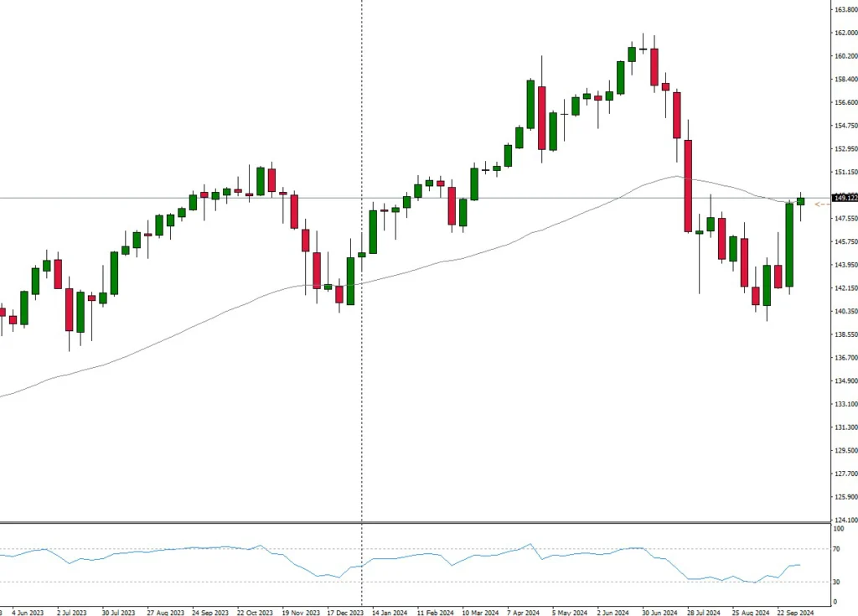
Task: Click the orange dashed arrow price marker
Action: [x=822, y=204]
